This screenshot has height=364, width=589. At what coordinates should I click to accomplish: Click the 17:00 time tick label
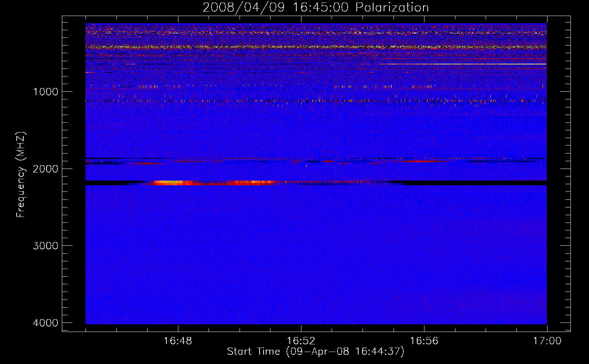547,341
